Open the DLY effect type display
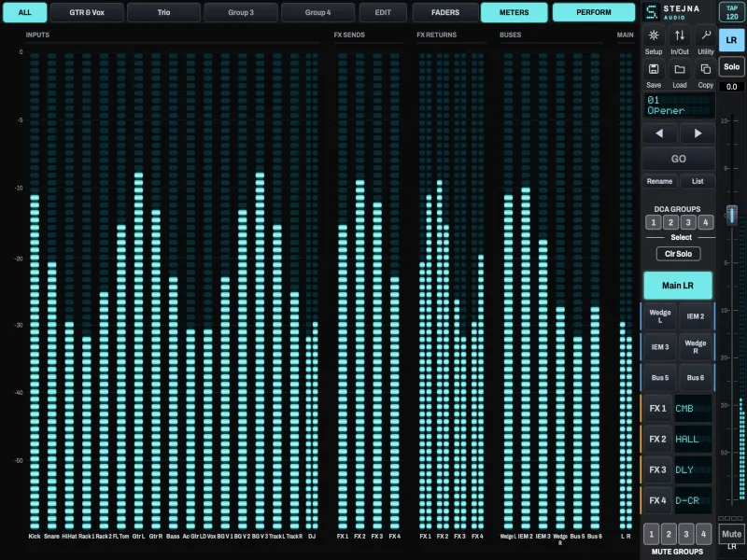Viewport: 747px width, 560px height. (693, 470)
